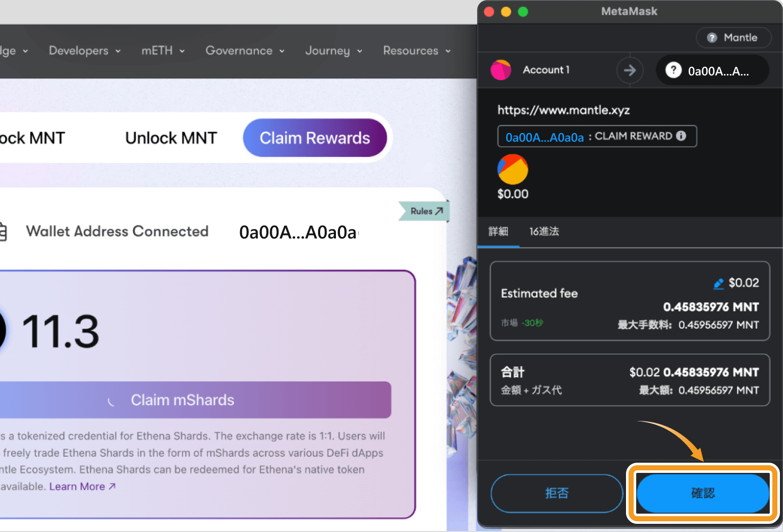783x532 pixels.
Task: Click the 最大額 0.45956597 MNT text
Action: tap(699, 390)
